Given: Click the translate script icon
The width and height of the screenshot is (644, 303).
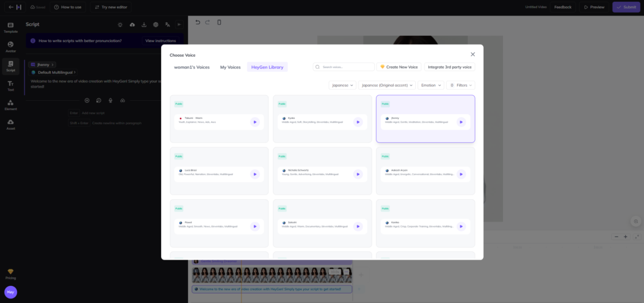Looking at the screenshot, I should pos(167,25).
